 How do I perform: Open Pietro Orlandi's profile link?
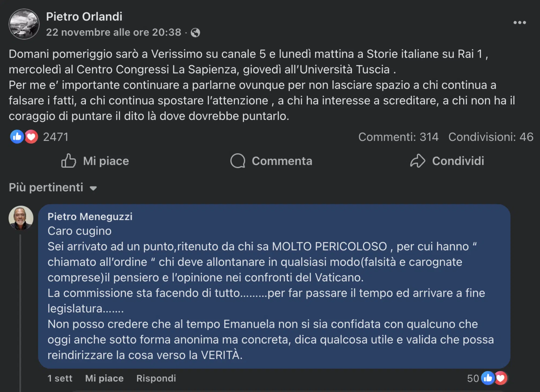pyautogui.click(x=84, y=17)
